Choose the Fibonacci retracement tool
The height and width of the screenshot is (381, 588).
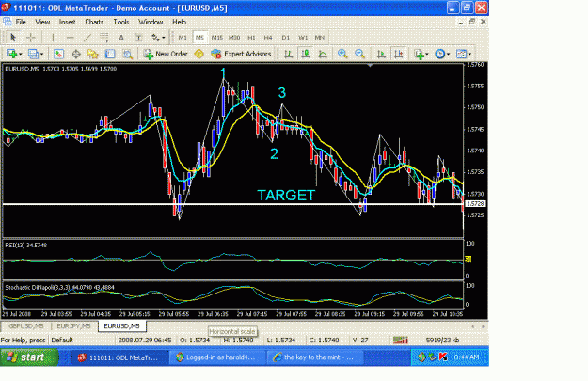point(104,38)
